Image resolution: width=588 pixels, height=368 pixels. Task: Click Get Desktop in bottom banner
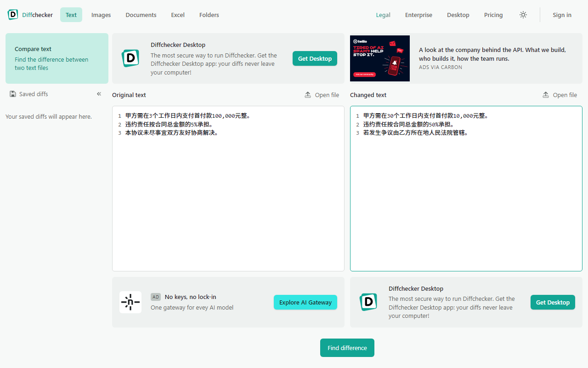tap(553, 302)
